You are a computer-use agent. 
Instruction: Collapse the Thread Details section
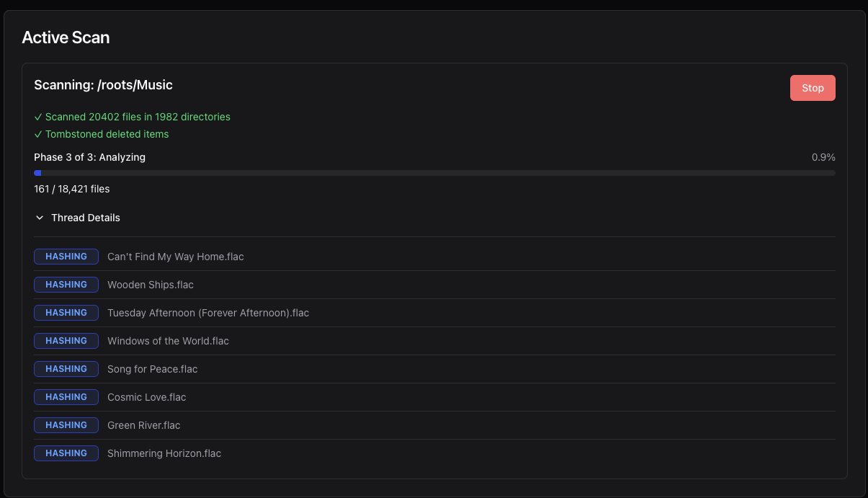85,218
